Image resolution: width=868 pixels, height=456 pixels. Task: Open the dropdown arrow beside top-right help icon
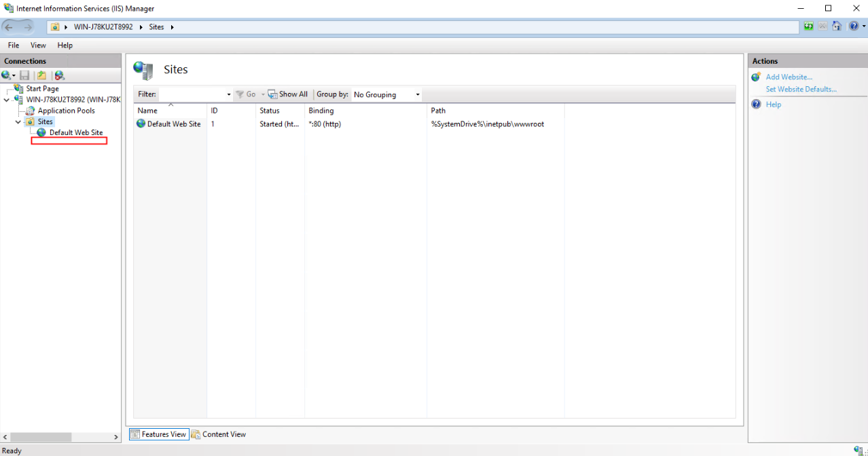point(863,26)
